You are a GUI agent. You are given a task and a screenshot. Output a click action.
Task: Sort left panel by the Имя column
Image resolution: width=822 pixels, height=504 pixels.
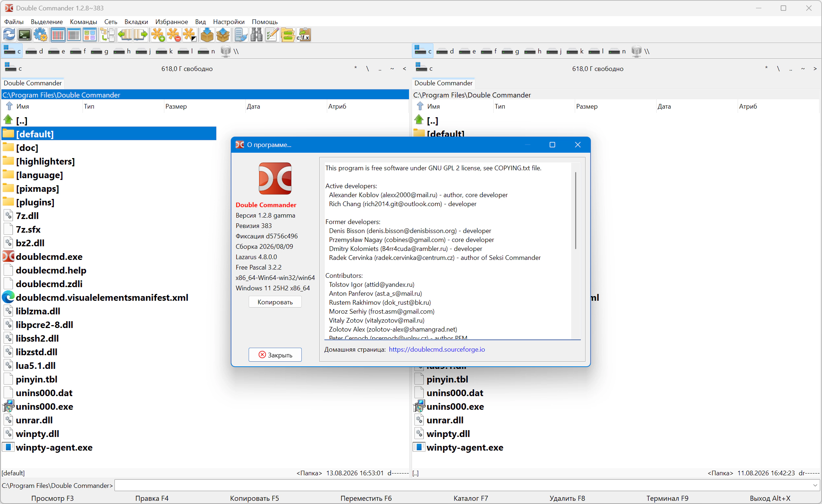click(x=42, y=106)
